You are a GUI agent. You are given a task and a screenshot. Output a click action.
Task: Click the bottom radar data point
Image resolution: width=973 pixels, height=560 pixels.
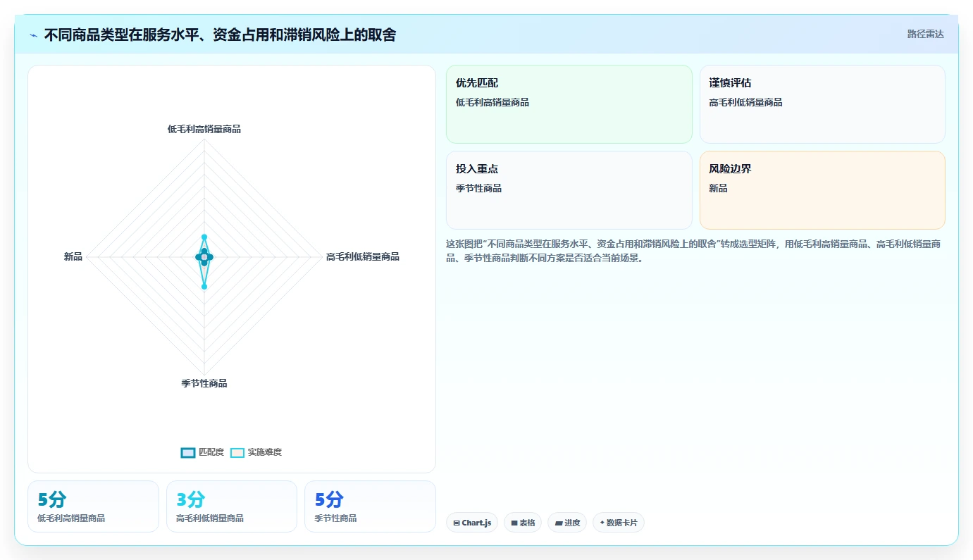[x=204, y=286]
